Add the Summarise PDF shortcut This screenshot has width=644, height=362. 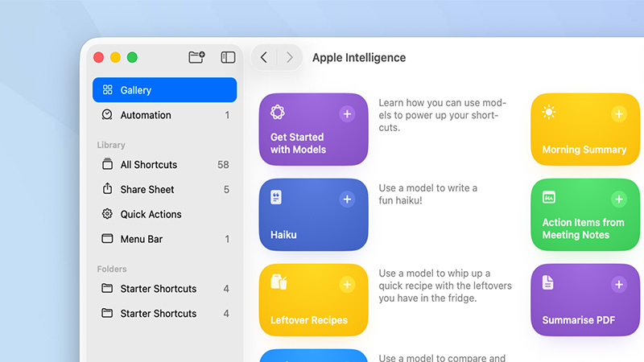coord(619,285)
